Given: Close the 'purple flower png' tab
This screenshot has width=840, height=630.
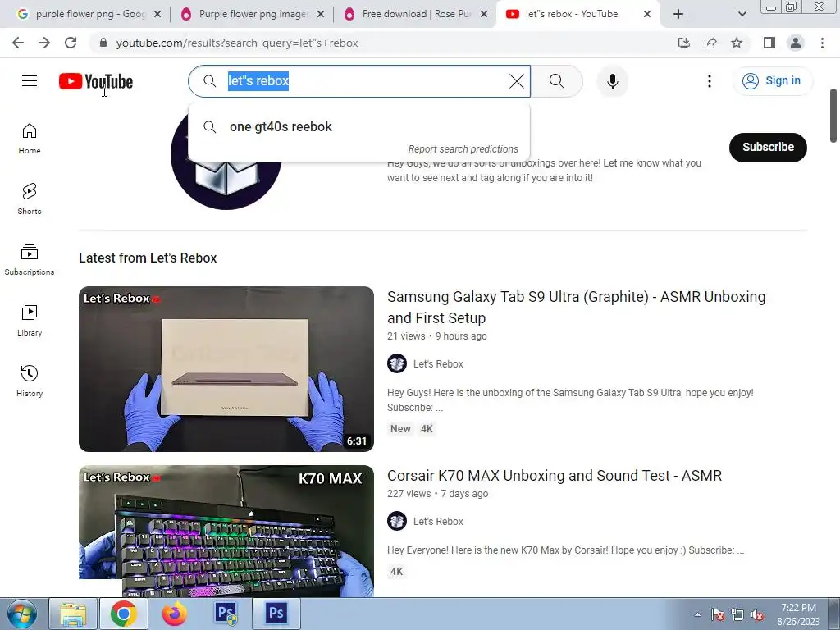Looking at the screenshot, I should click(157, 14).
